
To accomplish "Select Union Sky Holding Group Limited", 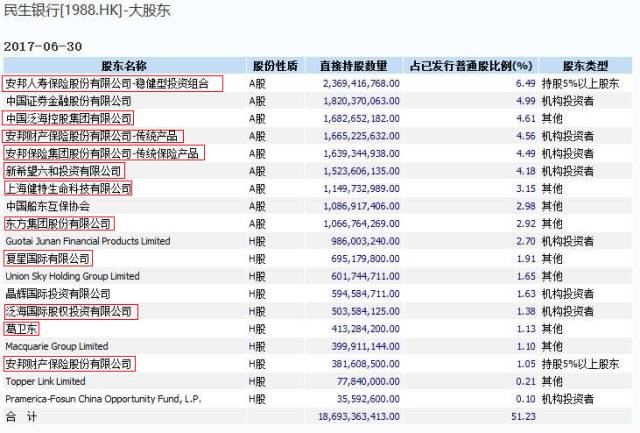I will click(x=72, y=276).
